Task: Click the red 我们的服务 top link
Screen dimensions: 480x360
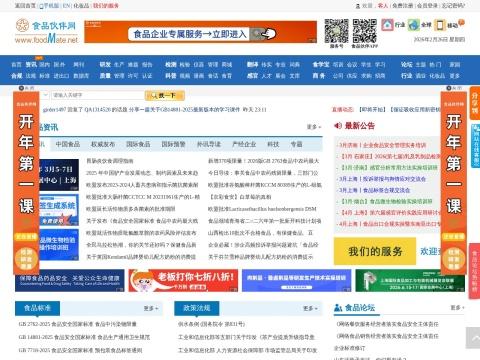Action: 106,6
